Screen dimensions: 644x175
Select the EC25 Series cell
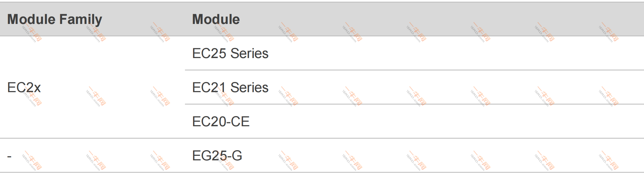pyautogui.click(x=230, y=53)
